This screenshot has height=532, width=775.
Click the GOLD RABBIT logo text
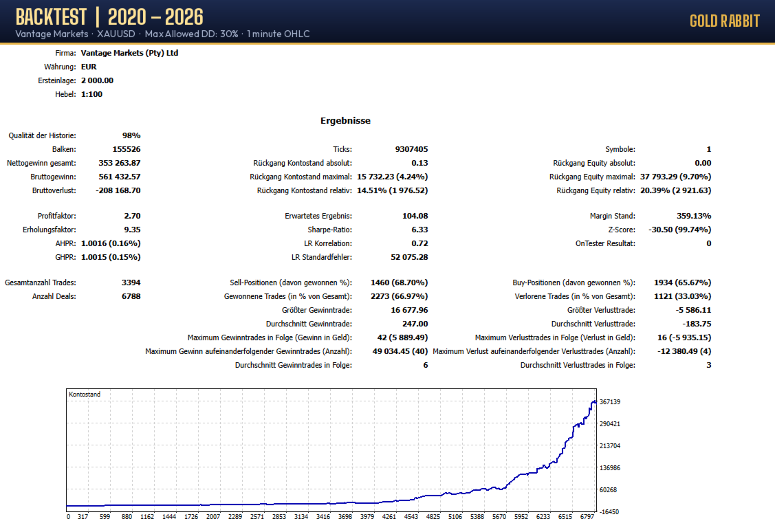[x=725, y=21]
